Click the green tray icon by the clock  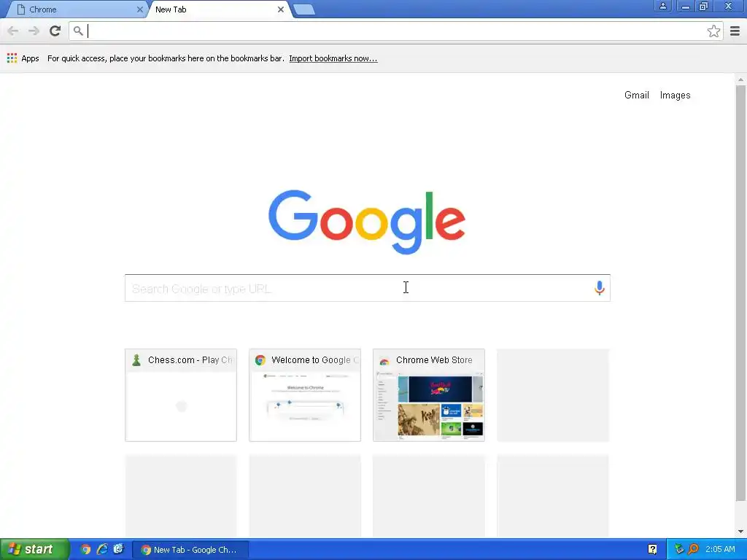[679, 549]
